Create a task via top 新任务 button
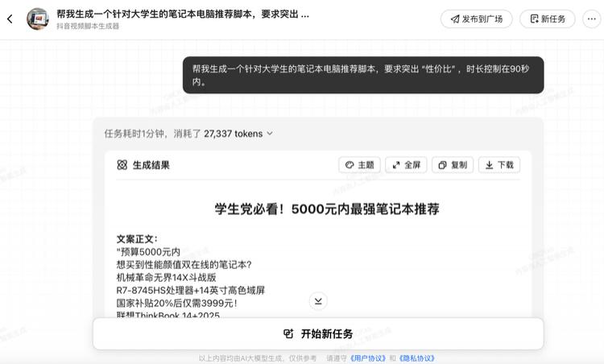Image resolution: width=604 pixels, height=364 pixels. pyautogui.click(x=553, y=19)
